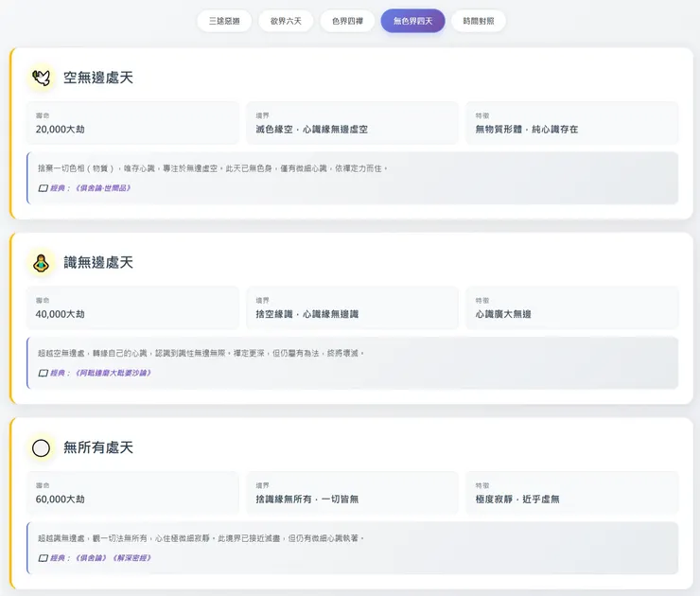The image size is (700, 596).
Task: Click the description starting with 超越識無邊處
Action: (x=201, y=538)
